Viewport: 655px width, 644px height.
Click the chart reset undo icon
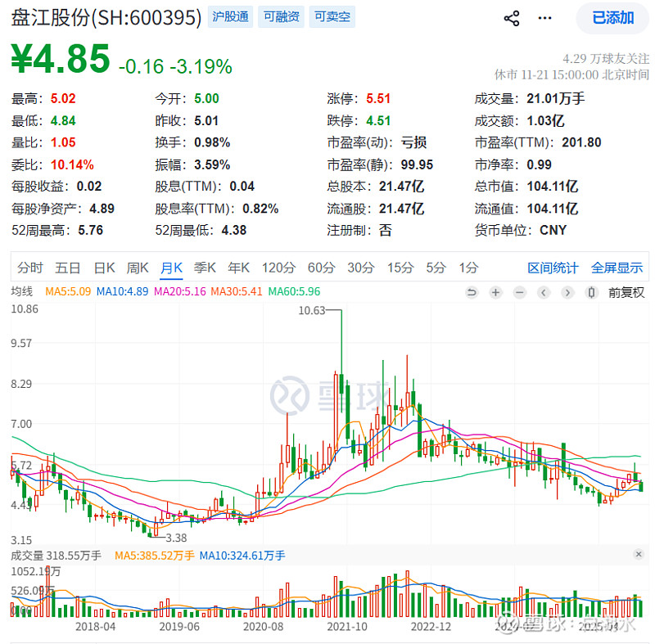(472, 293)
